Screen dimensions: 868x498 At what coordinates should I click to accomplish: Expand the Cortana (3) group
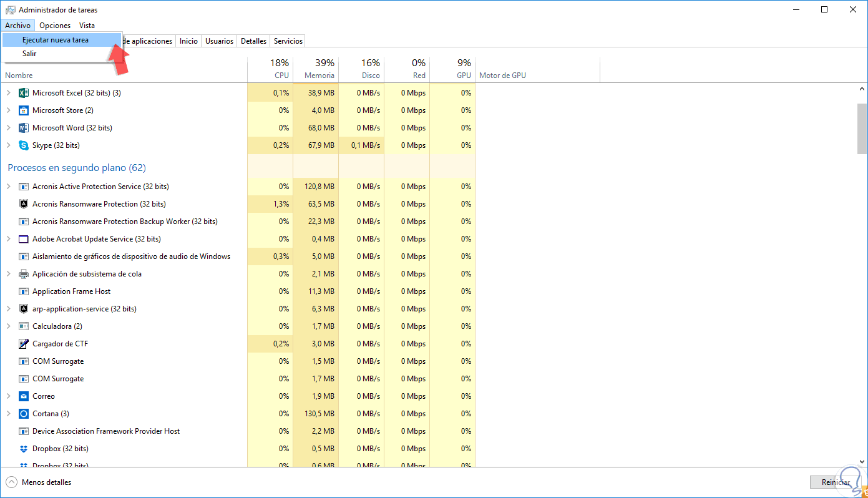click(x=9, y=414)
